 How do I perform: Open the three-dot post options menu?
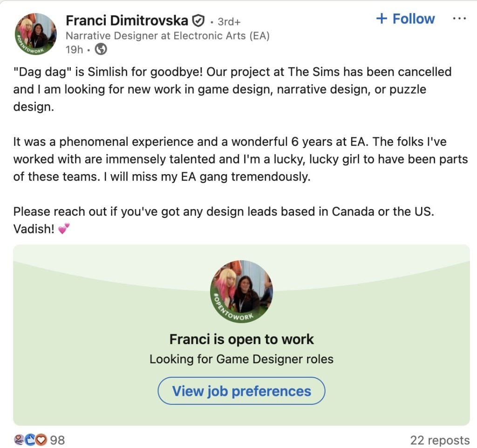[x=459, y=19]
